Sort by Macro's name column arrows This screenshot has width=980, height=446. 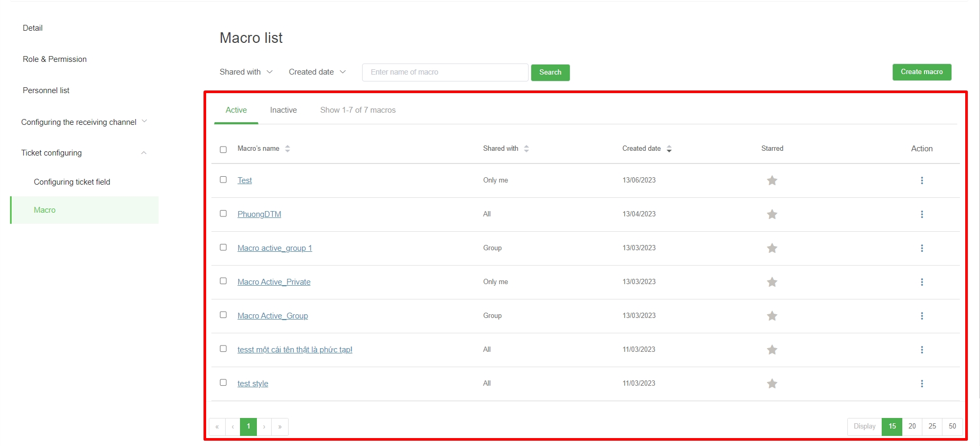[288, 149]
